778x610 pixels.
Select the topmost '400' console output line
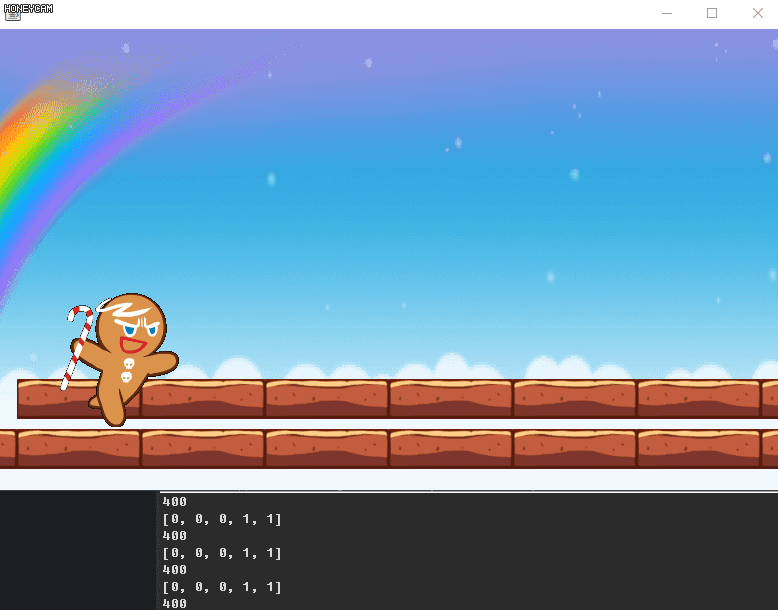tap(175, 502)
